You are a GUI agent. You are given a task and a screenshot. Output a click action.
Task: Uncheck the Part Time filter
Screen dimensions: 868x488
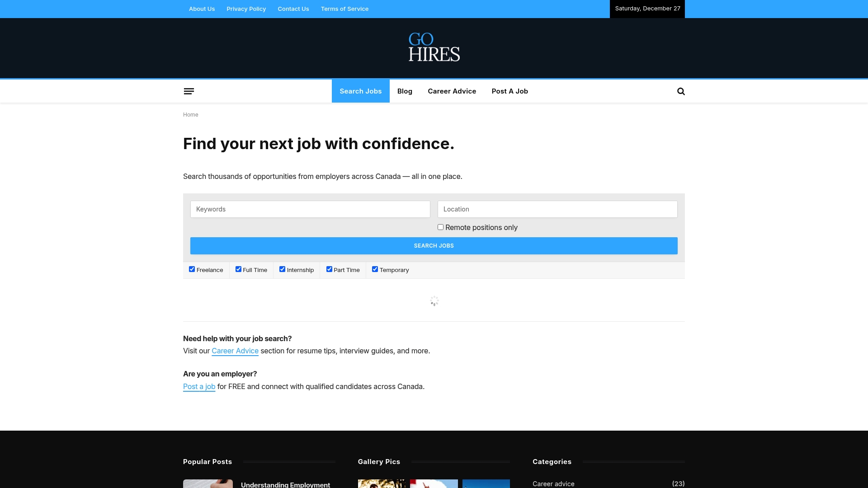tap(329, 269)
